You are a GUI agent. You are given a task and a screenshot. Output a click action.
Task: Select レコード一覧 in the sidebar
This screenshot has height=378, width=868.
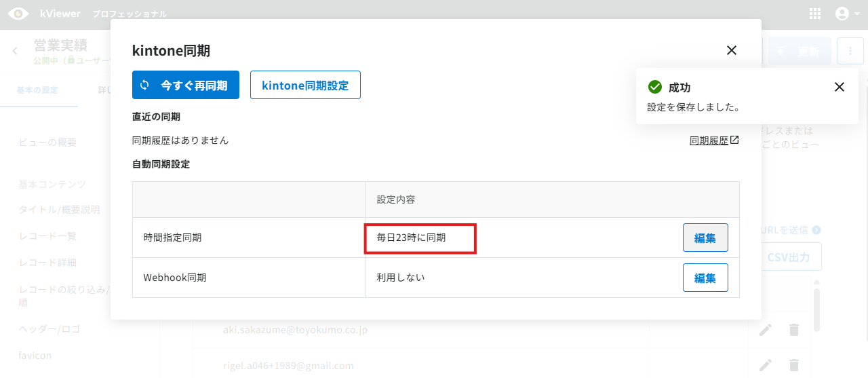47,236
